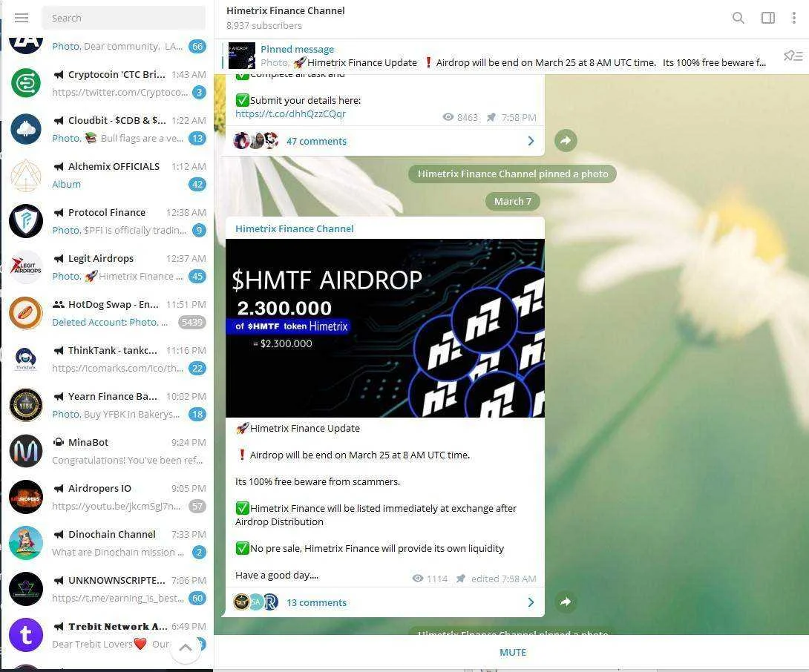Viewport: 809px width, 672px height.
Task: Open Trebit Network A... chat
Action: click(x=108, y=634)
